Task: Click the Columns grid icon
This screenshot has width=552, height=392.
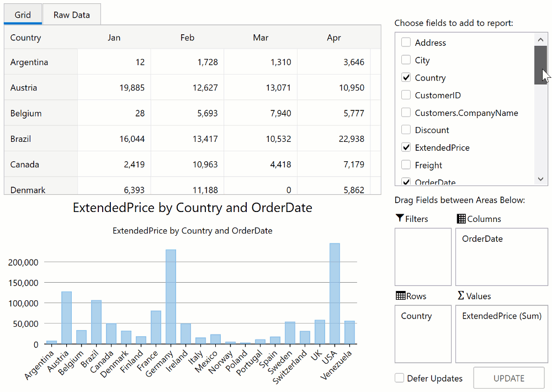Action: click(x=461, y=219)
